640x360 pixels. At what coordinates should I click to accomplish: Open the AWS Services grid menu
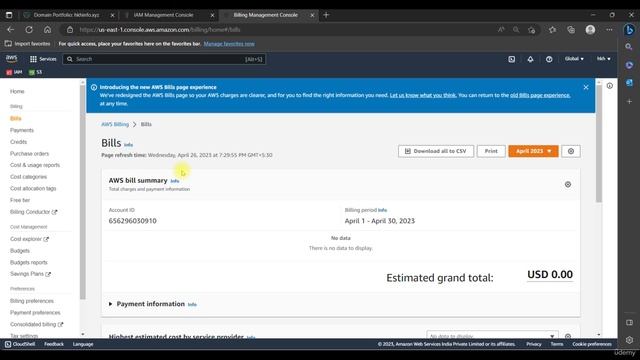pos(43,59)
